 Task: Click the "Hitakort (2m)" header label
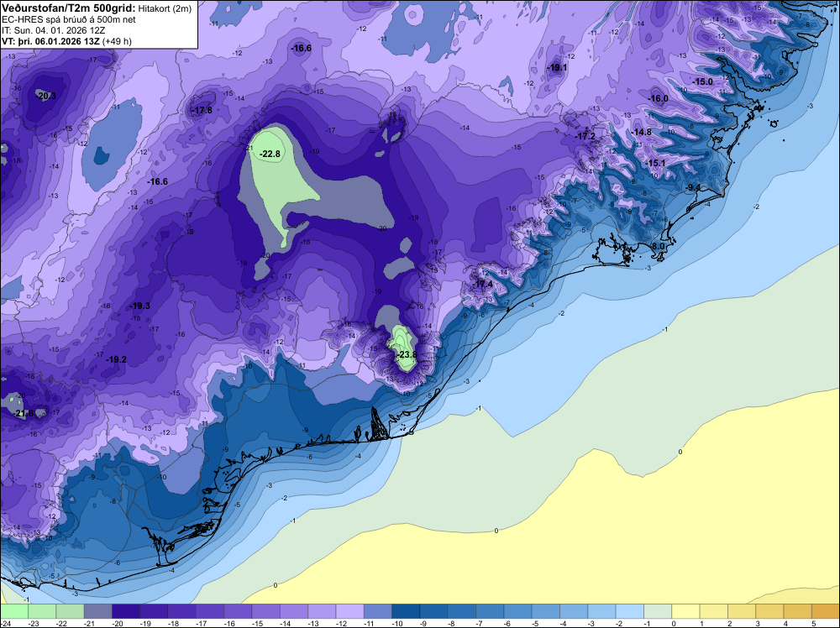165,8
